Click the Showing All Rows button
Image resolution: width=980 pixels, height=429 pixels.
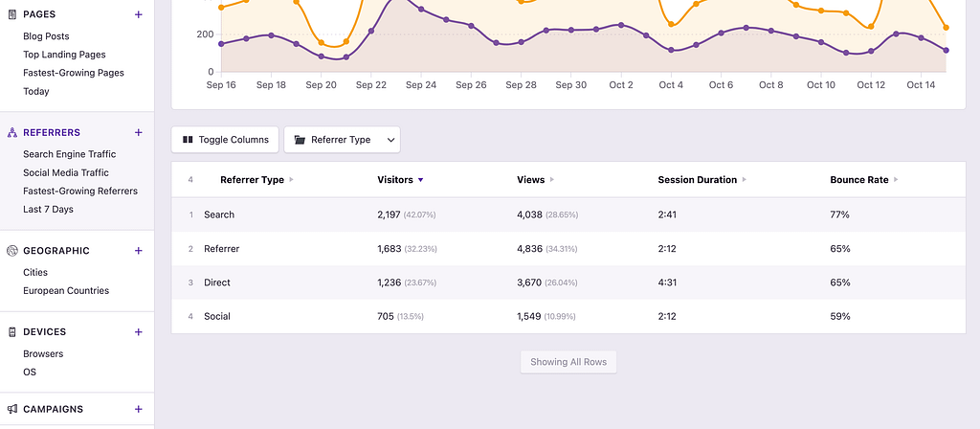click(568, 362)
